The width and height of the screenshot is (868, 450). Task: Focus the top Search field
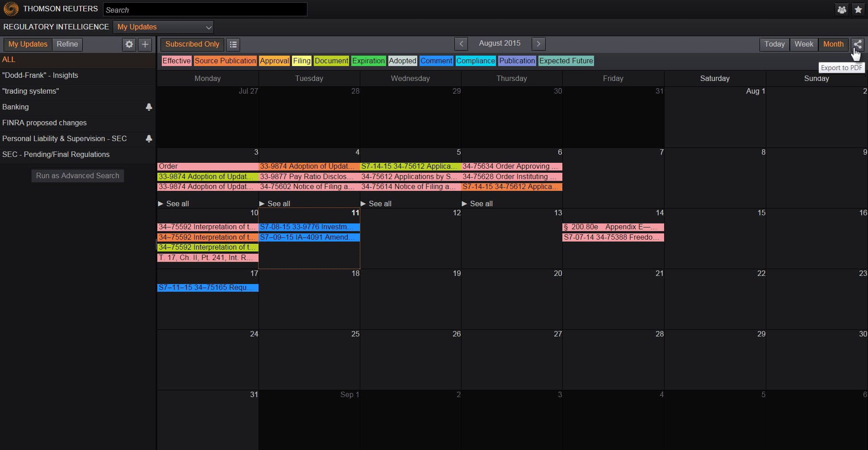205,9
